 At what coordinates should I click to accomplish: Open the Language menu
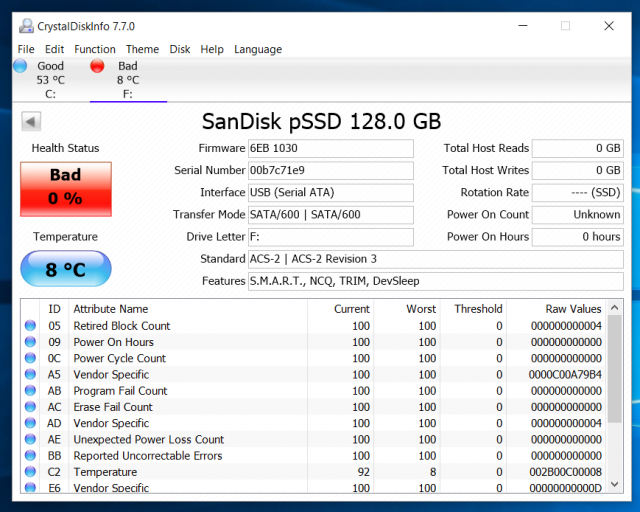tap(258, 49)
